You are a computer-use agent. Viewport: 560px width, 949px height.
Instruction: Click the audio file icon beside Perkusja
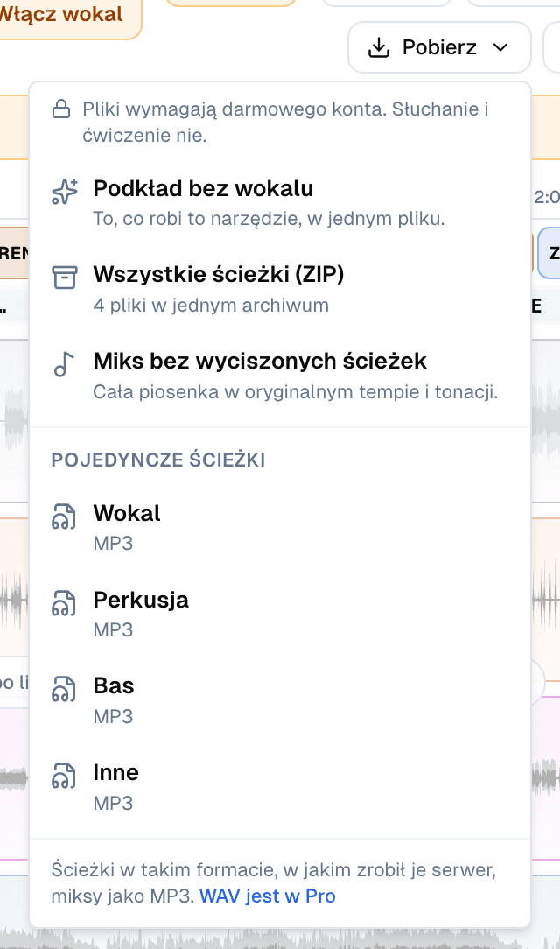pyautogui.click(x=64, y=603)
